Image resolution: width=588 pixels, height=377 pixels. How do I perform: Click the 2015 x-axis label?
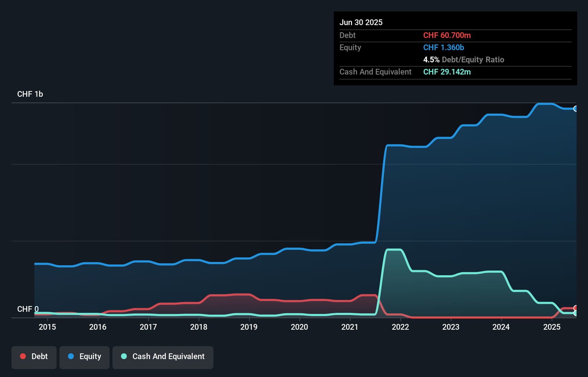47,327
